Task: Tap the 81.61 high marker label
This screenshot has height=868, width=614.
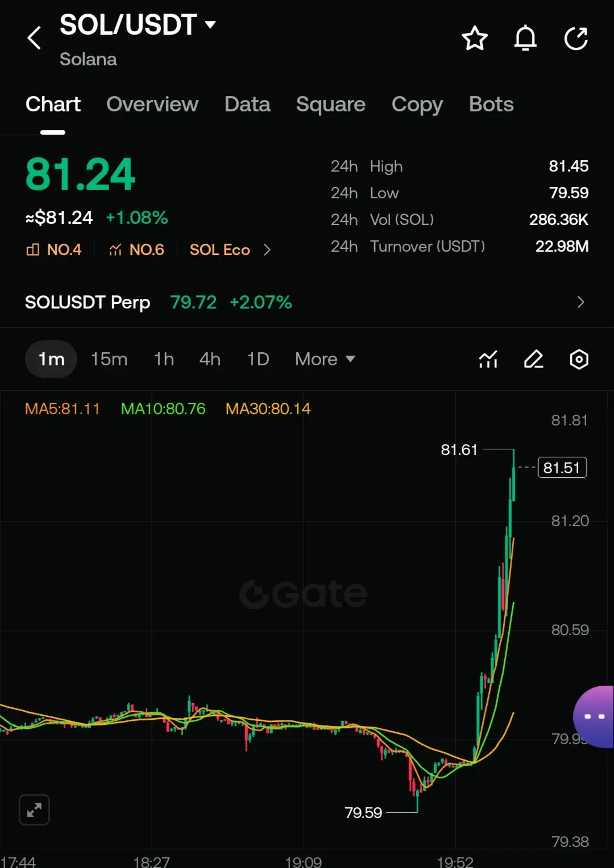Action: [x=459, y=450]
